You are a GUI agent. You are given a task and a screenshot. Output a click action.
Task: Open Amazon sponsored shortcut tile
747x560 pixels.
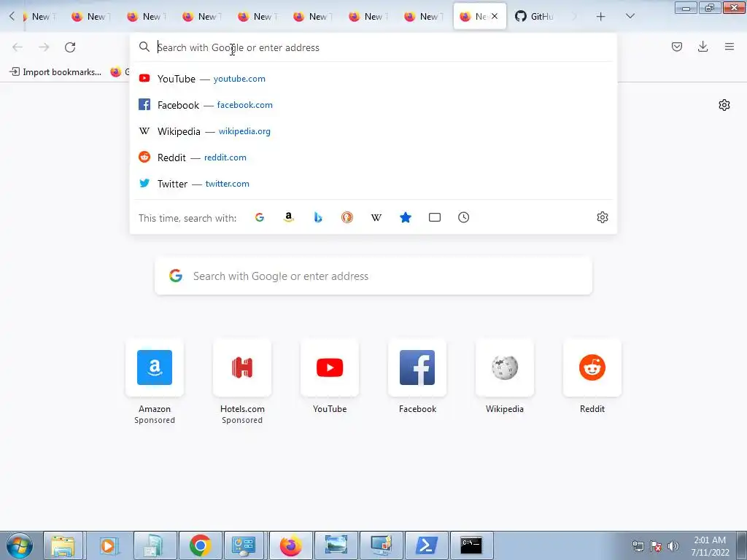click(155, 367)
